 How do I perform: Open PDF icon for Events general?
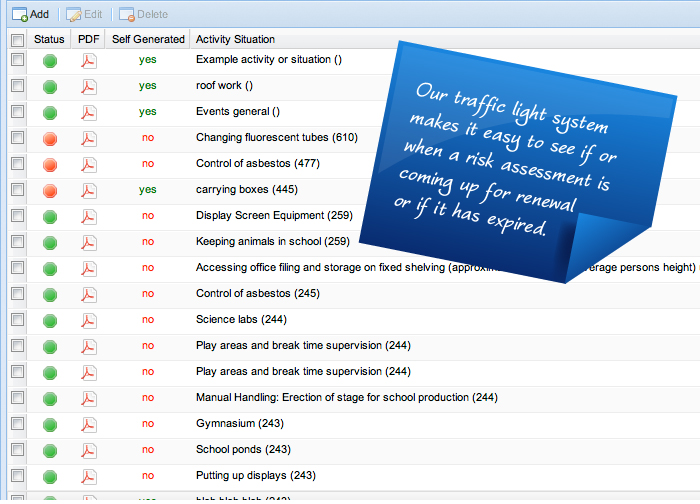click(x=88, y=112)
